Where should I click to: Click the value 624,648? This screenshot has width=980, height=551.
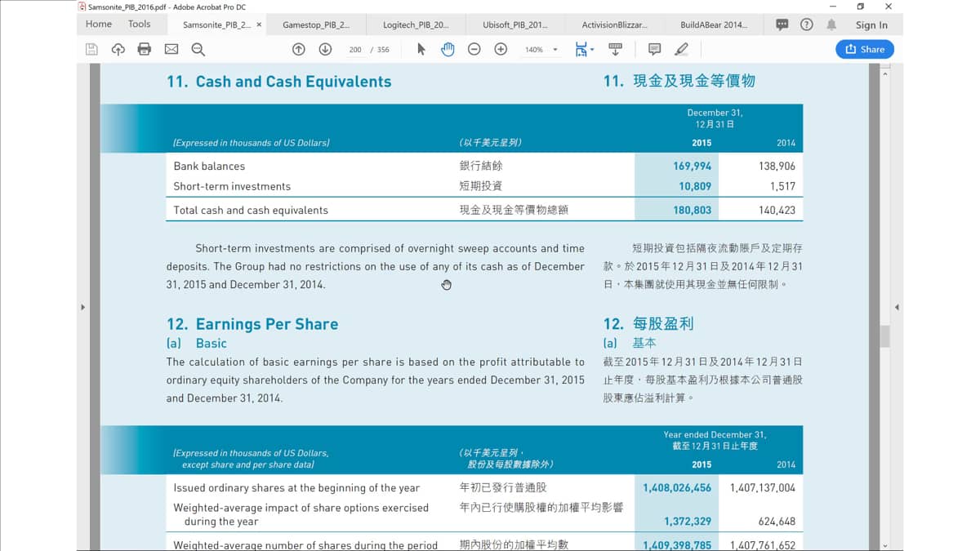(777, 521)
